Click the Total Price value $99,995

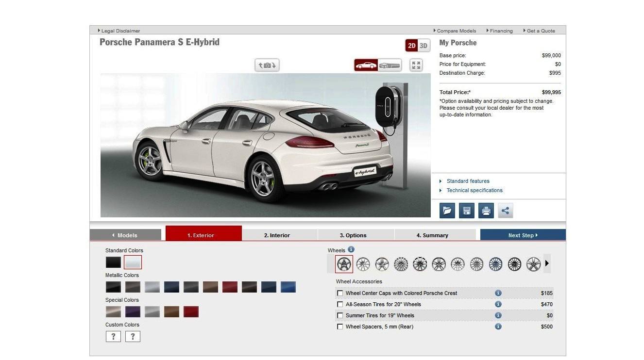click(551, 92)
